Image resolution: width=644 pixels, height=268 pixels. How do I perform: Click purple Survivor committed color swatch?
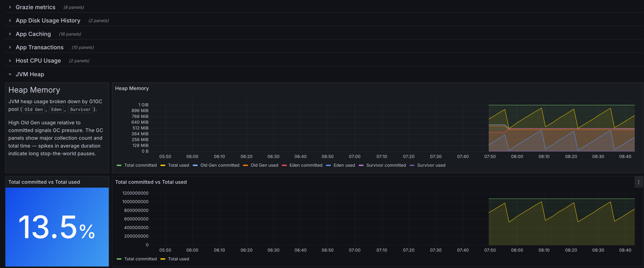coord(361,165)
